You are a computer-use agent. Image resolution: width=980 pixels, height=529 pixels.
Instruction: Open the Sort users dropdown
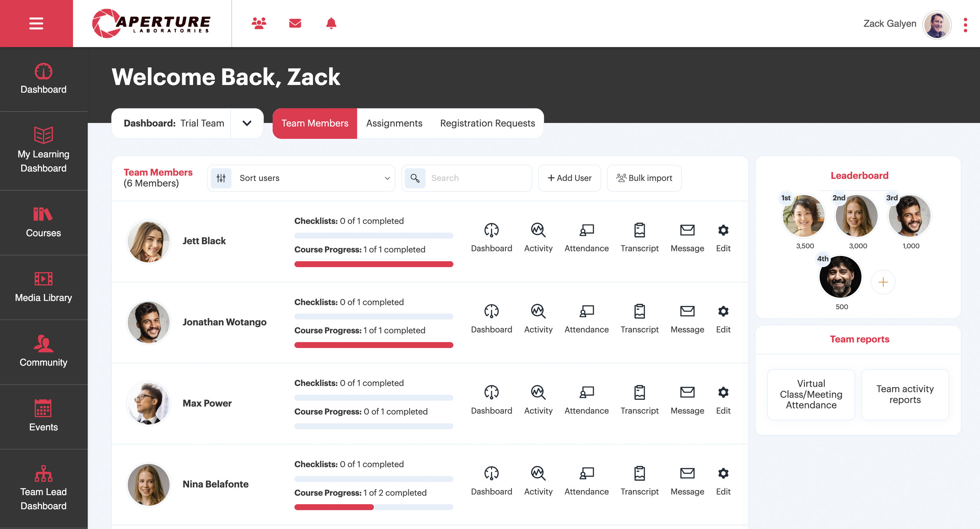click(301, 178)
